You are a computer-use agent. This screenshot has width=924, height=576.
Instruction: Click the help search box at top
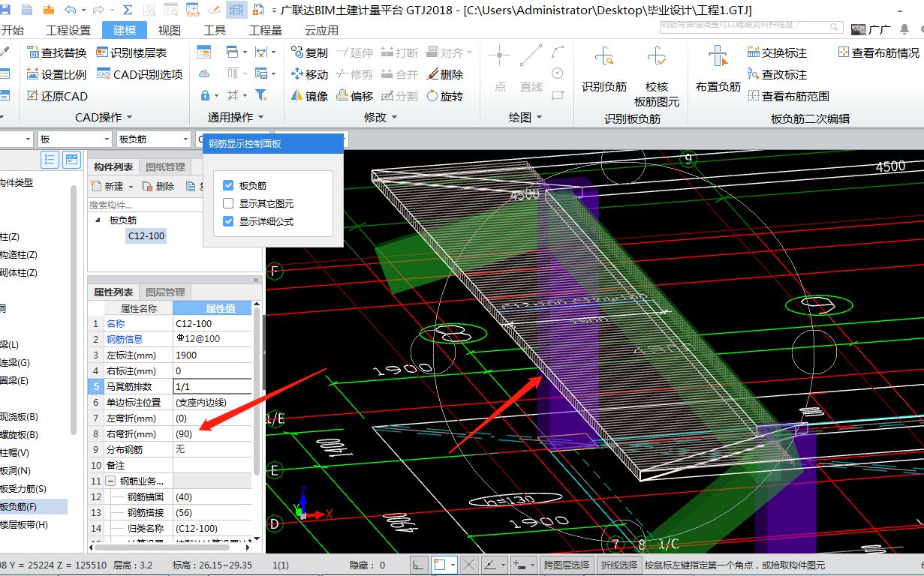point(752,25)
